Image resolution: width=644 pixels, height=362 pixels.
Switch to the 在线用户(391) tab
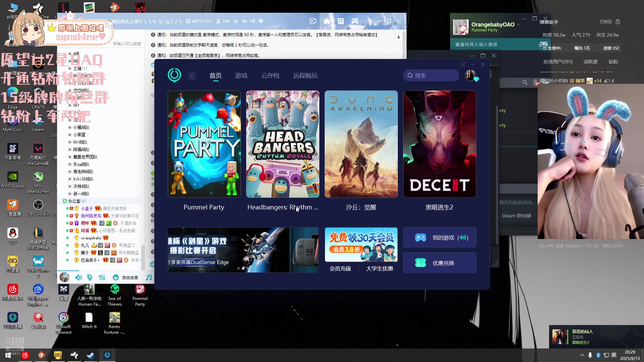click(x=558, y=62)
